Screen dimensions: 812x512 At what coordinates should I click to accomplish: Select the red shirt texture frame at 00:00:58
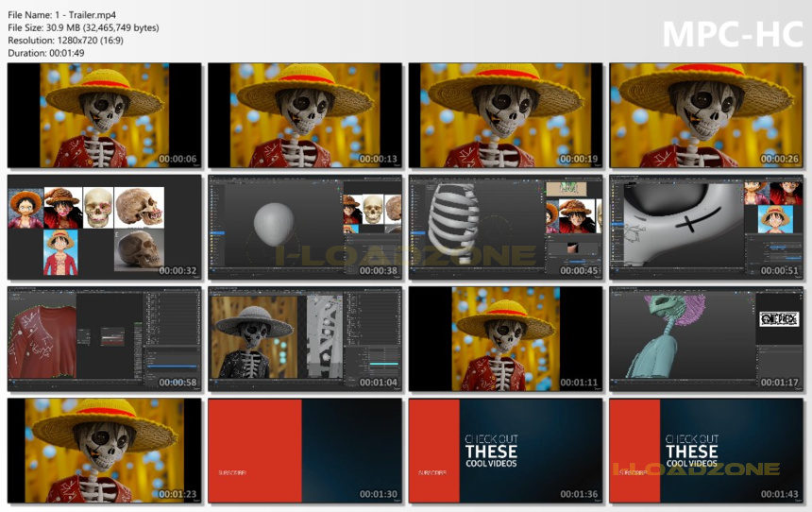pyautogui.click(x=104, y=339)
